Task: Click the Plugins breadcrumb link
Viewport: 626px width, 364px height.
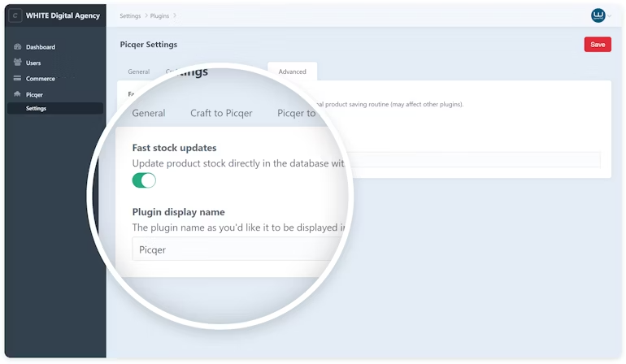Action: (159, 15)
